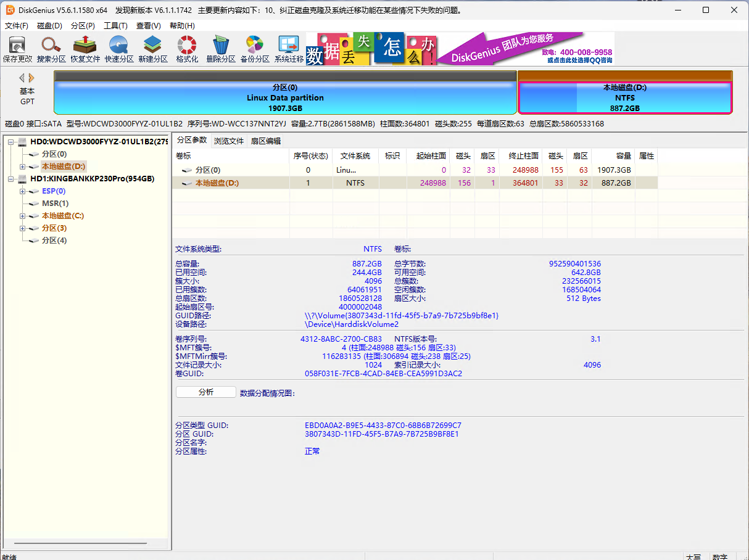Image resolution: width=749 pixels, height=560 pixels.
Task: Collapse the HD0 WDC disk tree node
Action: (11, 142)
